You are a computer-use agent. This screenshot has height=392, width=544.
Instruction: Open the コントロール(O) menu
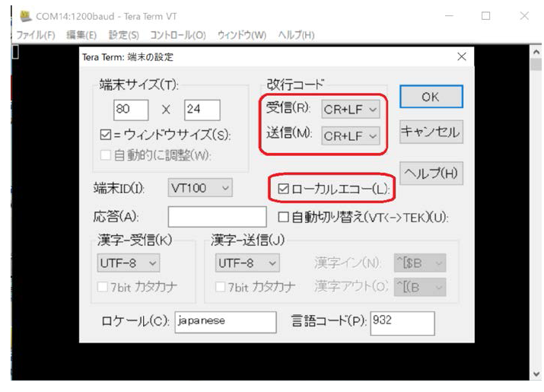pos(178,35)
